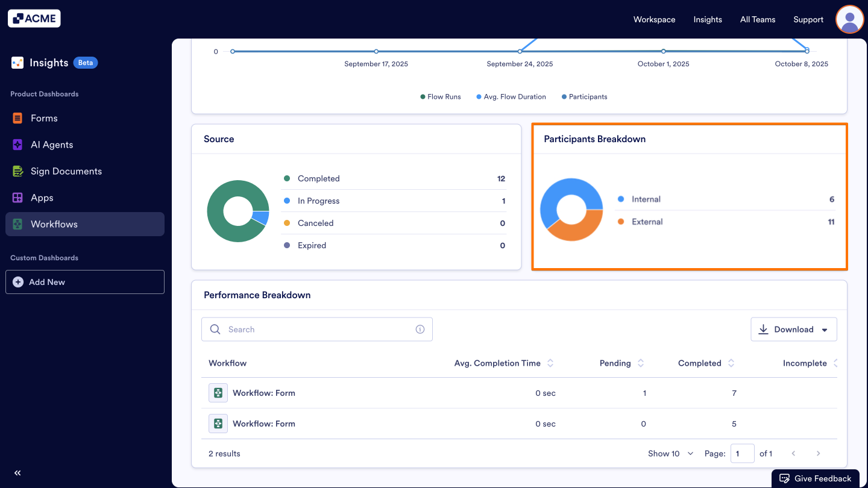Click the info icon inside the search field
This screenshot has width=868, height=488.
(420, 329)
